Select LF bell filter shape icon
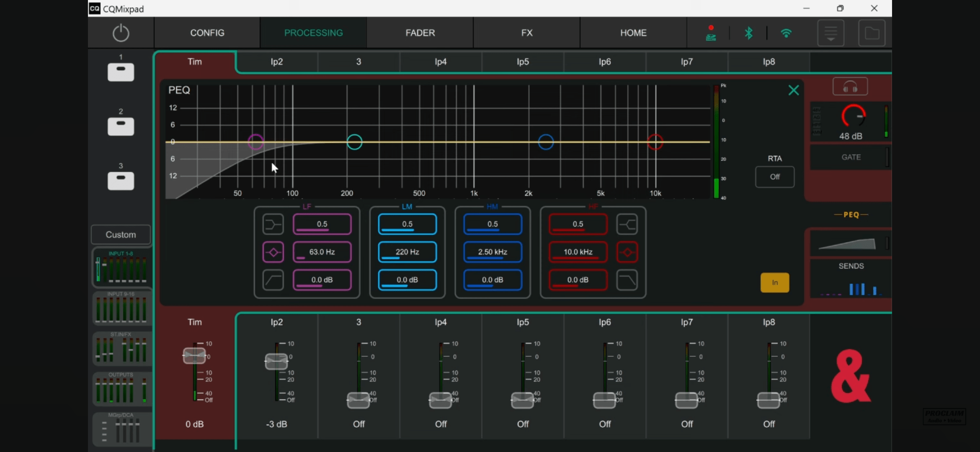 (x=273, y=252)
